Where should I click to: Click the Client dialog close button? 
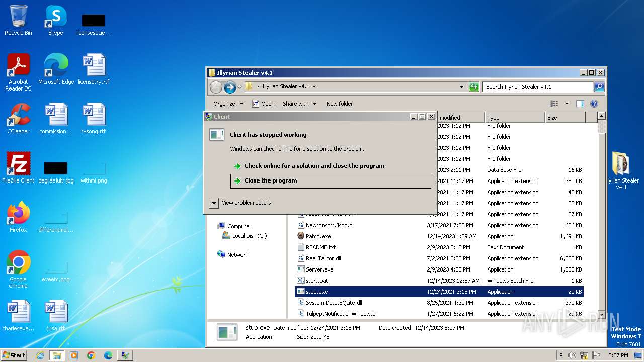click(x=431, y=117)
